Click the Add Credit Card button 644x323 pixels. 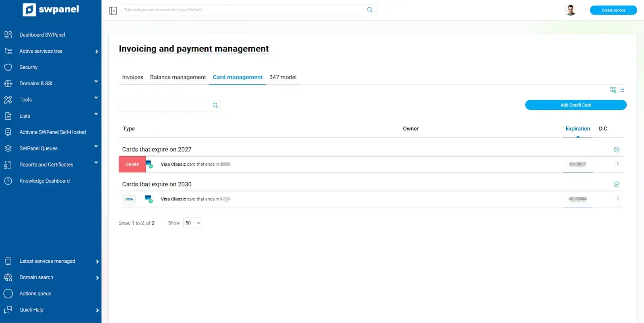point(576,105)
